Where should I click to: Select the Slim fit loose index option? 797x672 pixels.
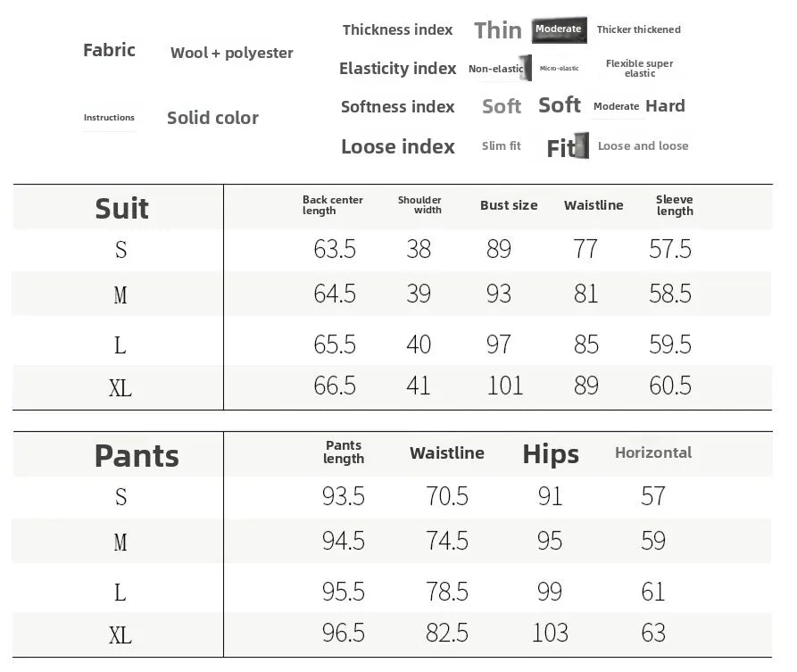click(x=501, y=146)
